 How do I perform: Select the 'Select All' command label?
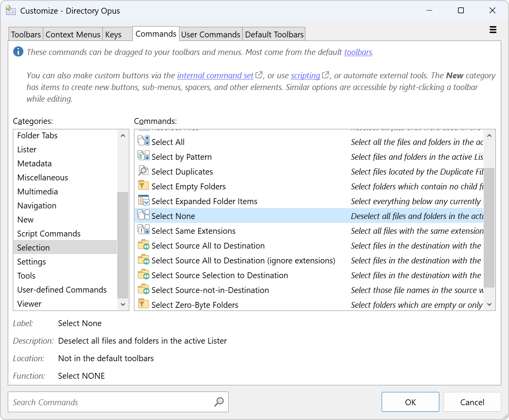[168, 142]
